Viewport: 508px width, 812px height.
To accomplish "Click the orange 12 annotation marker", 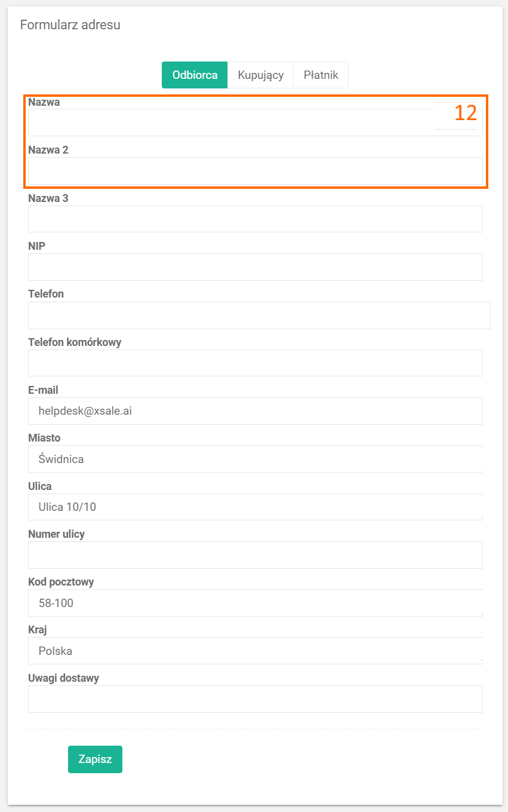I will tap(466, 114).
